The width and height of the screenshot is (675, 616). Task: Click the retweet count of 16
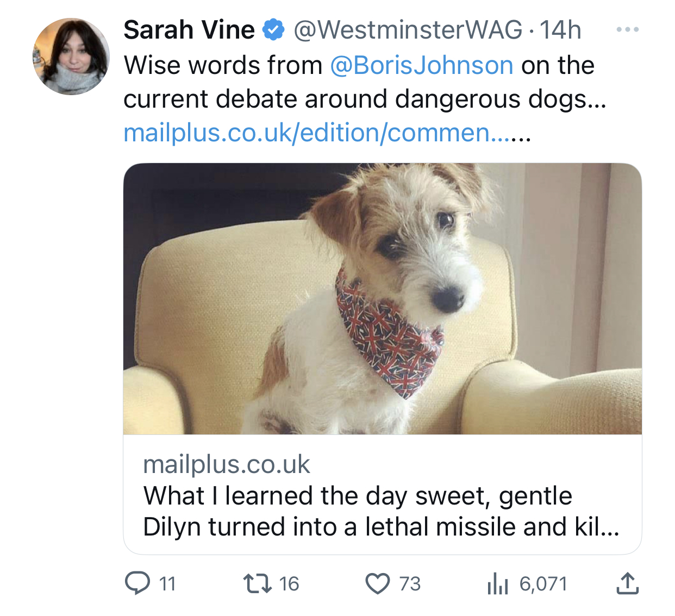point(289,584)
